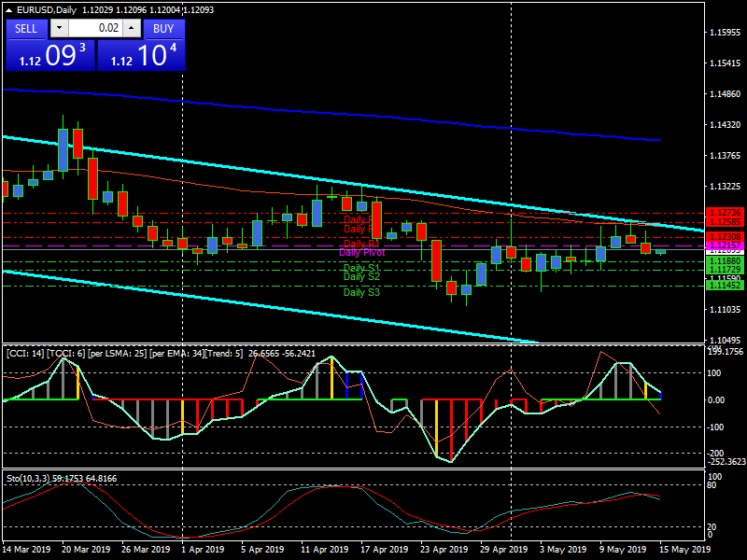
Task: Increase lot size using the up arrow
Action: click(131, 28)
